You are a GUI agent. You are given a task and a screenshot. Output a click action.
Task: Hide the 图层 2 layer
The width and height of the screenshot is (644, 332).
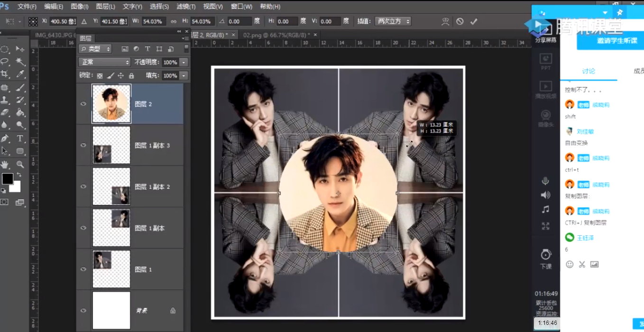pyautogui.click(x=83, y=104)
